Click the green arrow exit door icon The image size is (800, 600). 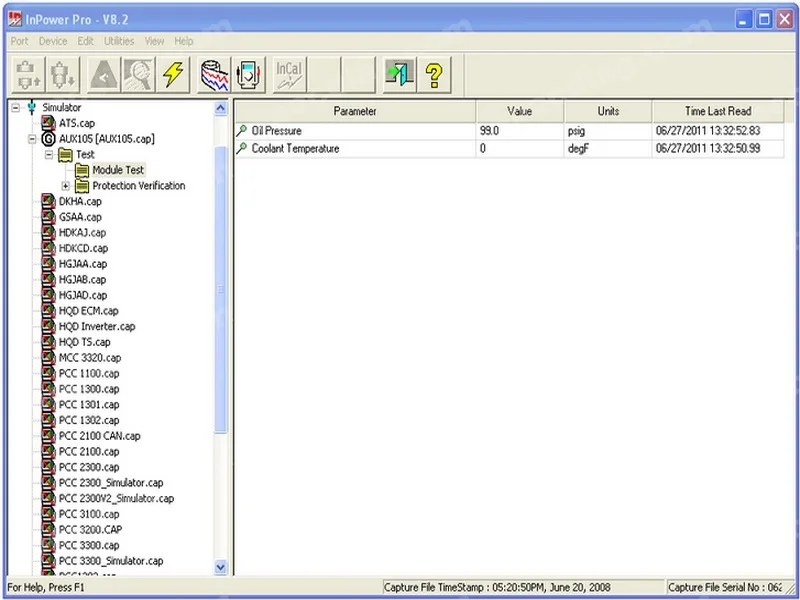[x=399, y=74]
